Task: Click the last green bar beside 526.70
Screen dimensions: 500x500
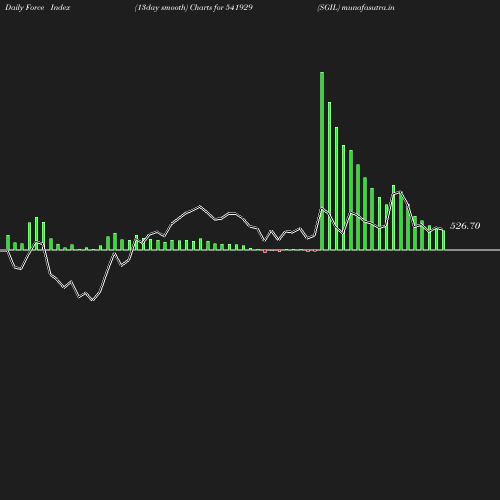Action: [x=443, y=240]
